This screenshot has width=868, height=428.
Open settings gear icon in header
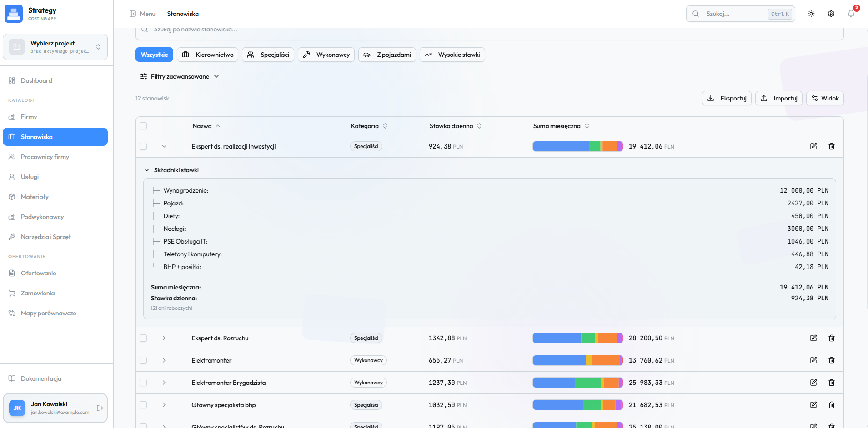(831, 14)
